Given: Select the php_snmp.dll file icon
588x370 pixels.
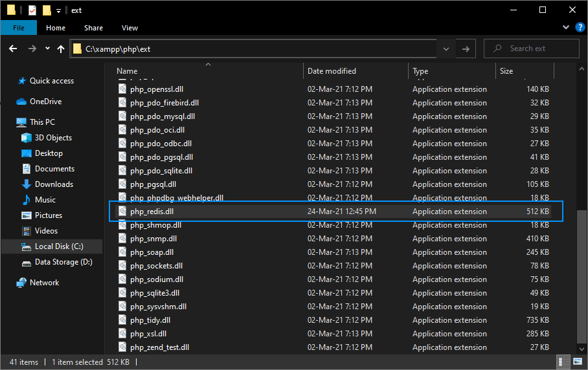Looking at the screenshot, I should 122,238.
